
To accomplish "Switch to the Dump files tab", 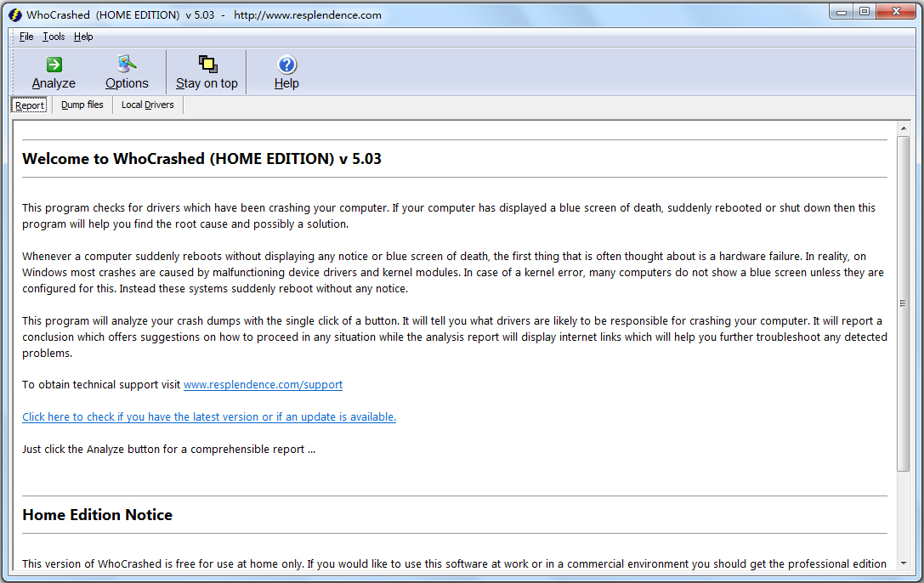I will click(82, 105).
